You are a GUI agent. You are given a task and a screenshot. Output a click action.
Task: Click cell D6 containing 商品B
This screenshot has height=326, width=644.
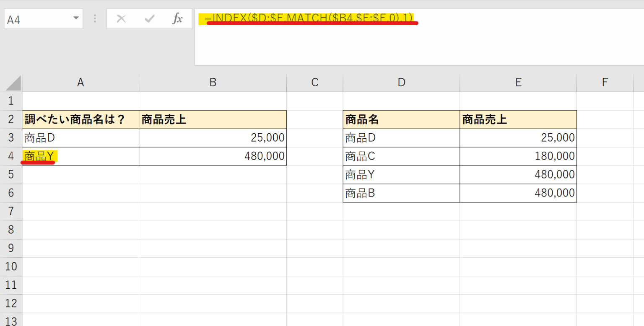pyautogui.click(x=401, y=193)
